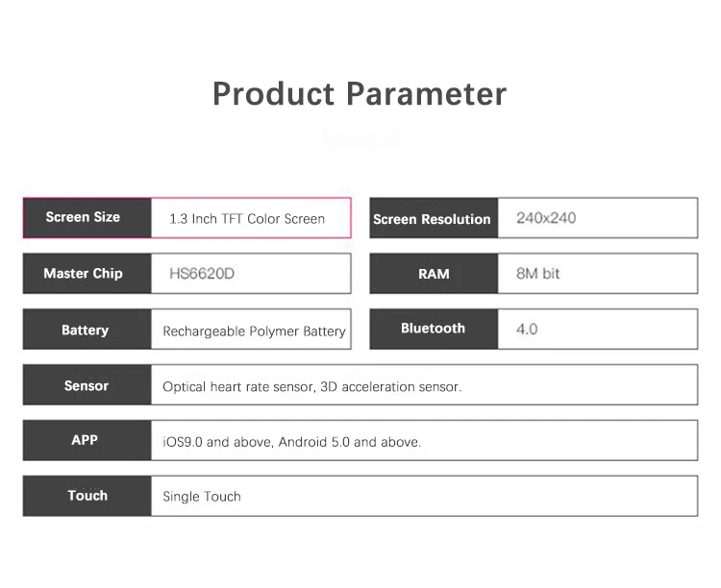Screen dimensions: 721x588
Task: Click the Product Parameter heading
Action: pyautogui.click(x=359, y=94)
